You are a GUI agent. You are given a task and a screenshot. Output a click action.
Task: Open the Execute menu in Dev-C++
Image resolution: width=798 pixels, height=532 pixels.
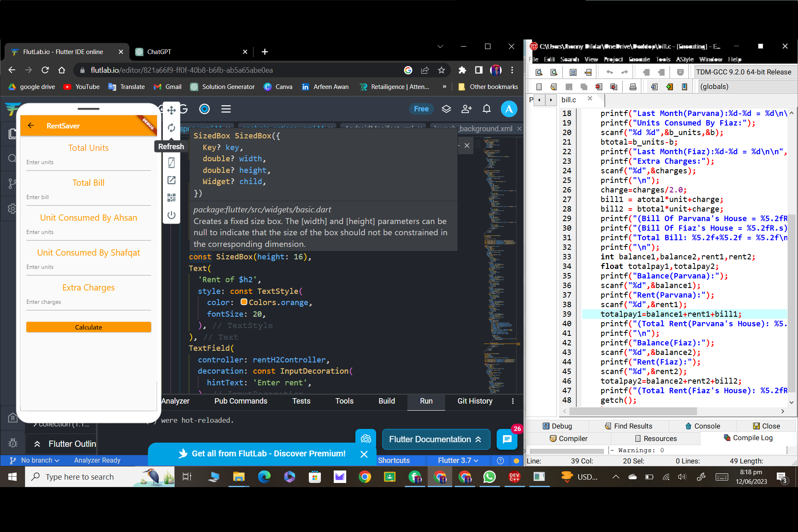click(639, 59)
